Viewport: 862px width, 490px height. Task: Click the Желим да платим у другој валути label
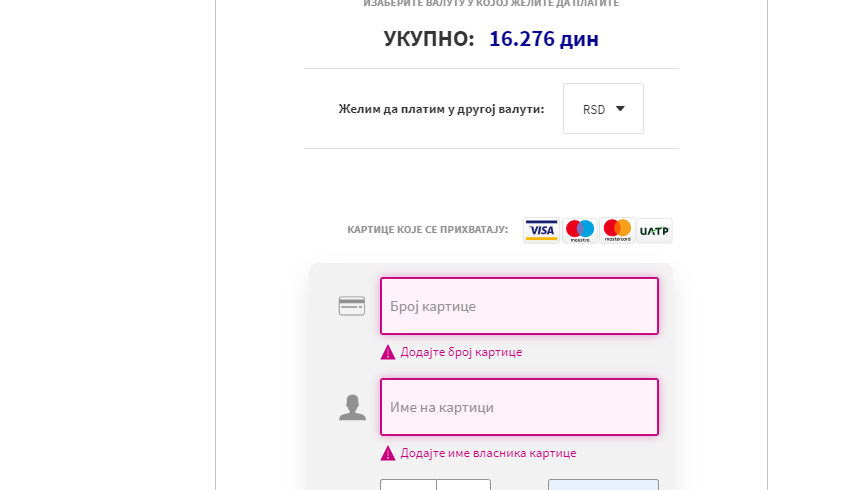tap(441, 109)
